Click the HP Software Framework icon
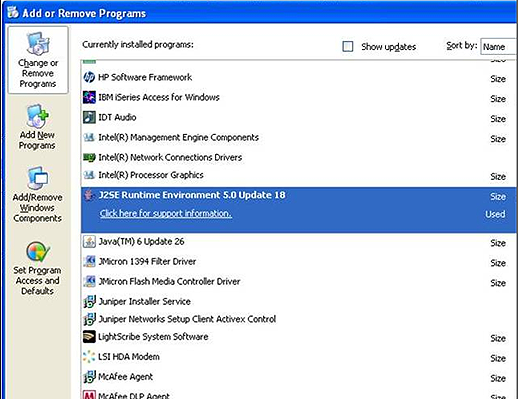 [x=89, y=77]
